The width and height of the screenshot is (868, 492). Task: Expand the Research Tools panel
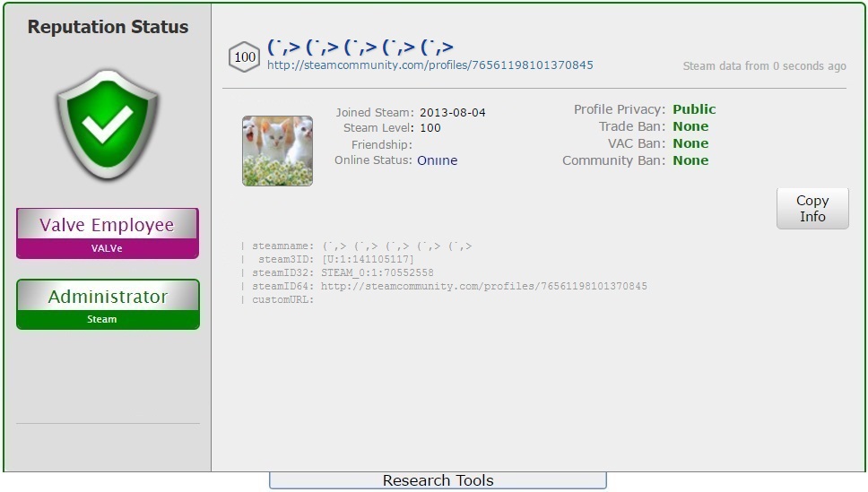pos(438,480)
